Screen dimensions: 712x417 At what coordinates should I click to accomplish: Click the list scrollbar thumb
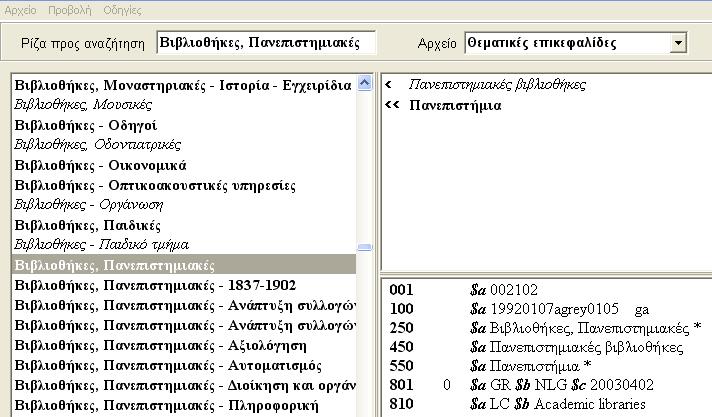[365, 247]
